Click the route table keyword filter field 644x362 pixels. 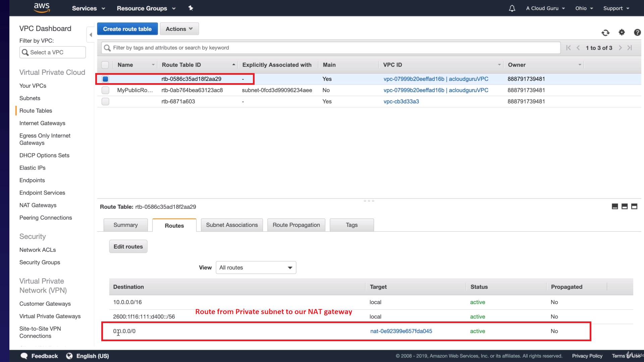330,48
